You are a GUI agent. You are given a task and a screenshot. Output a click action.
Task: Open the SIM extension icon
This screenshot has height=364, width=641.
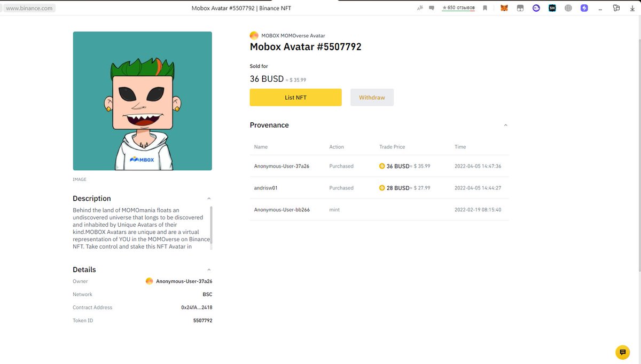pos(552,8)
